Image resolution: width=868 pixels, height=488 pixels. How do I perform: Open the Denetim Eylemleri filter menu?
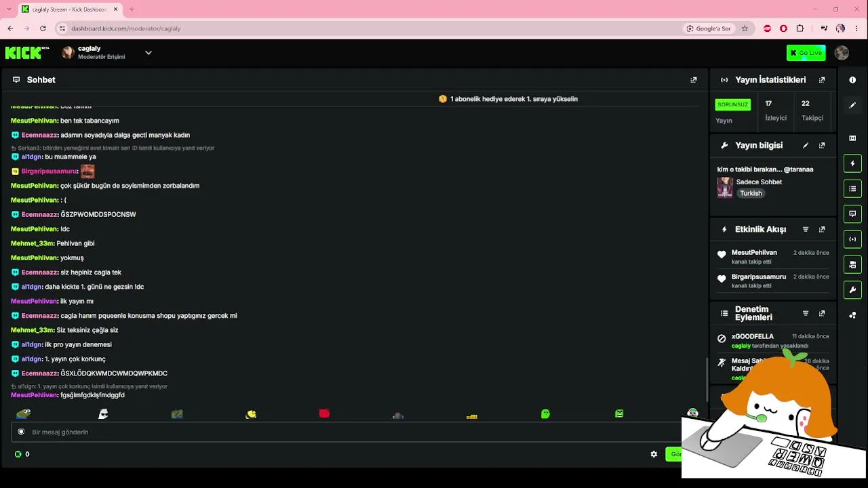tap(806, 313)
